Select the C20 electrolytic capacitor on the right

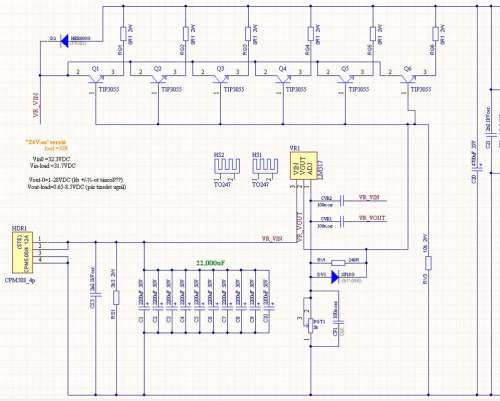pyautogui.click(x=477, y=169)
